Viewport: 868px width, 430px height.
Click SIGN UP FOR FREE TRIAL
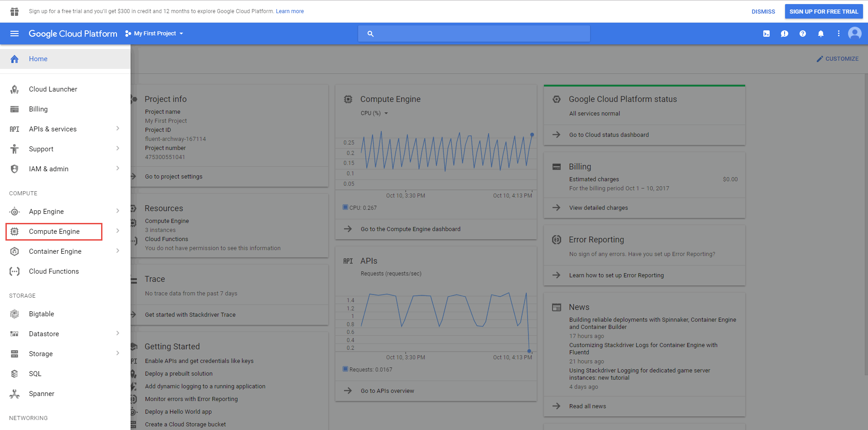point(824,11)
